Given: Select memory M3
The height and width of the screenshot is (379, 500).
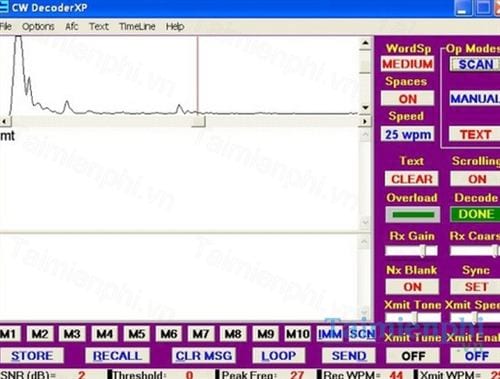Looking at the screenshot, I should [x=72, y=334].
